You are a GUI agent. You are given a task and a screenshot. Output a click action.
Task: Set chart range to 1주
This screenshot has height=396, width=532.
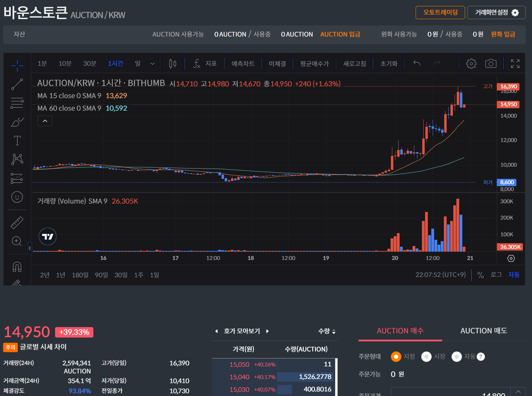tap(139, 275)
